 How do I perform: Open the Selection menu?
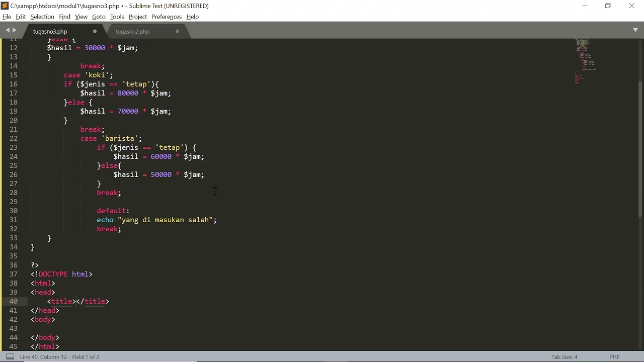click(x=42, y=17)
